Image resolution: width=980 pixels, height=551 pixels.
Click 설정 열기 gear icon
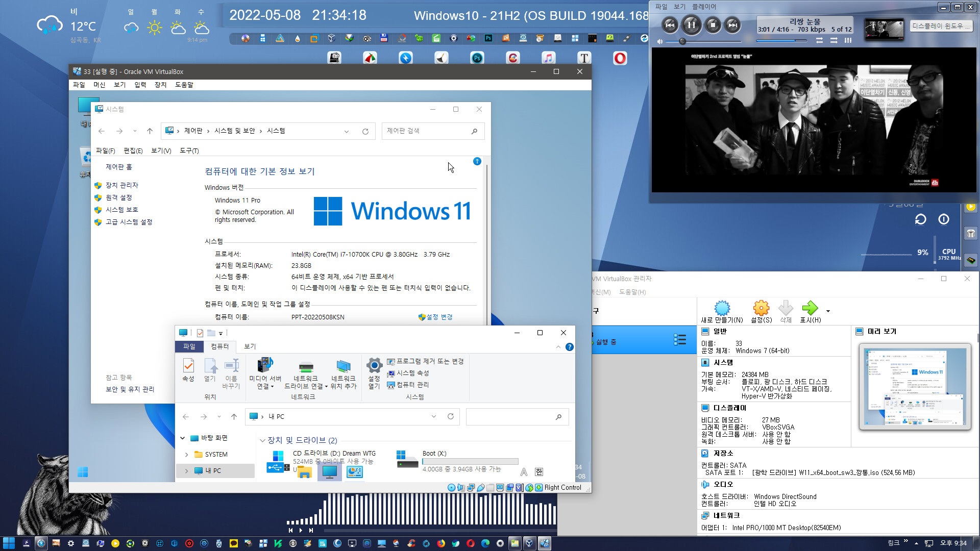coord(374,373)
